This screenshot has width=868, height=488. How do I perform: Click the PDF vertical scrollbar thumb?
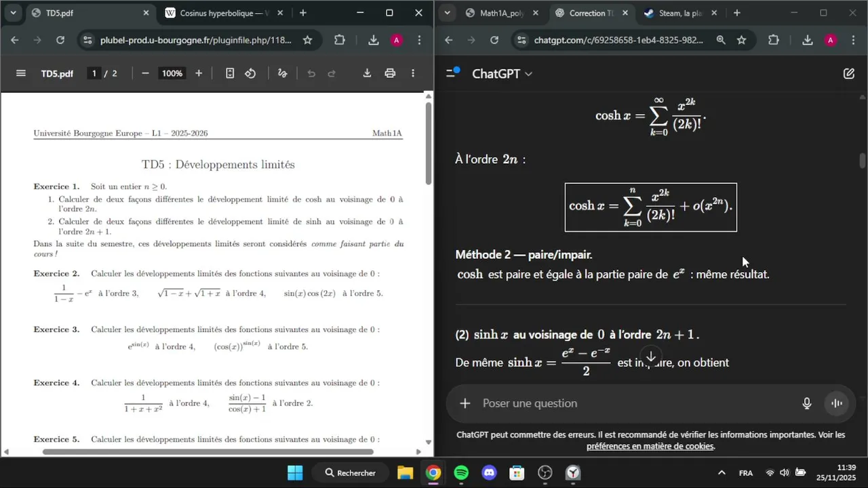(x=428, y=142)
